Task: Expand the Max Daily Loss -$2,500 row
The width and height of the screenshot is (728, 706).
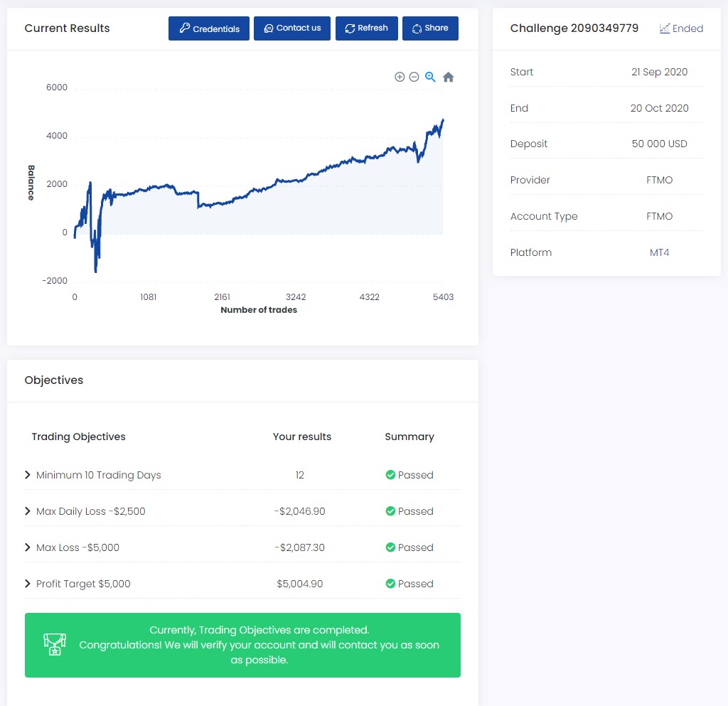Action: 28,511
